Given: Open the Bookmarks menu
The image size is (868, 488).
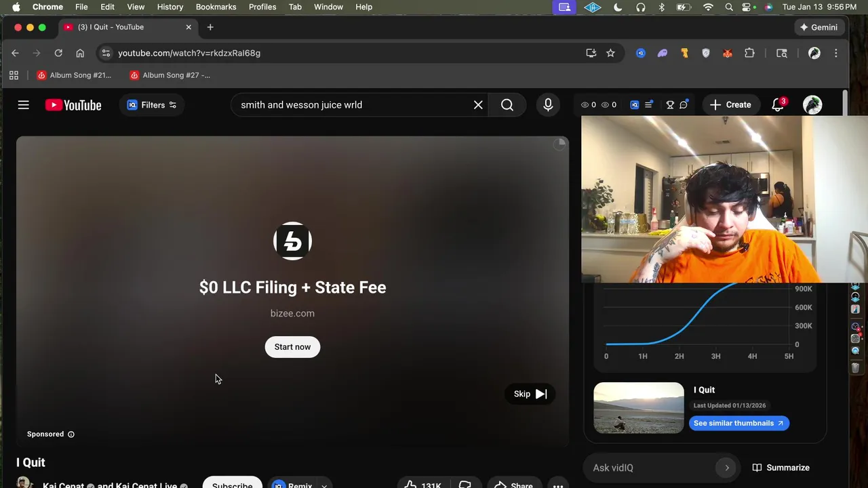Looking at the screenshot, I should [x=216, y=7].
